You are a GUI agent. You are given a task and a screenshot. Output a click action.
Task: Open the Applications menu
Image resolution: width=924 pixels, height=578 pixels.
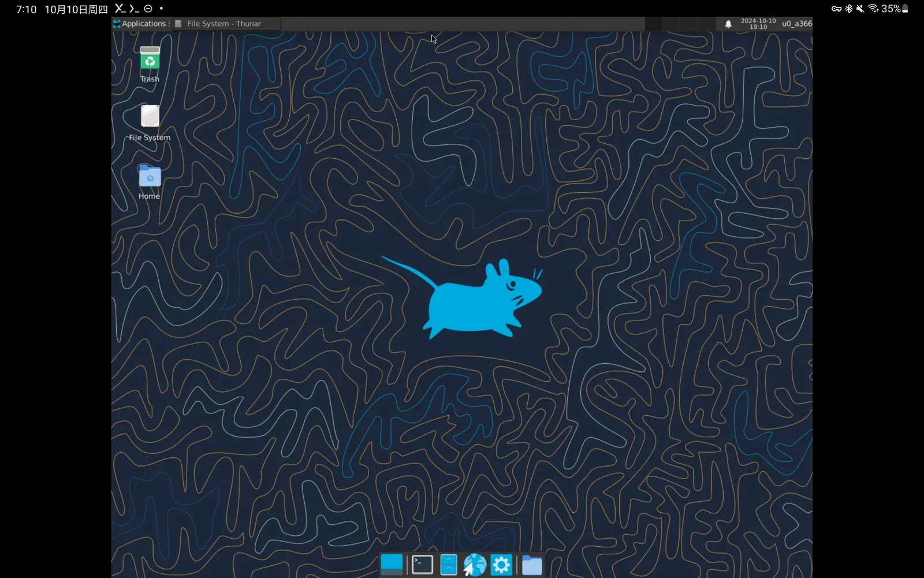coord(140,24)
